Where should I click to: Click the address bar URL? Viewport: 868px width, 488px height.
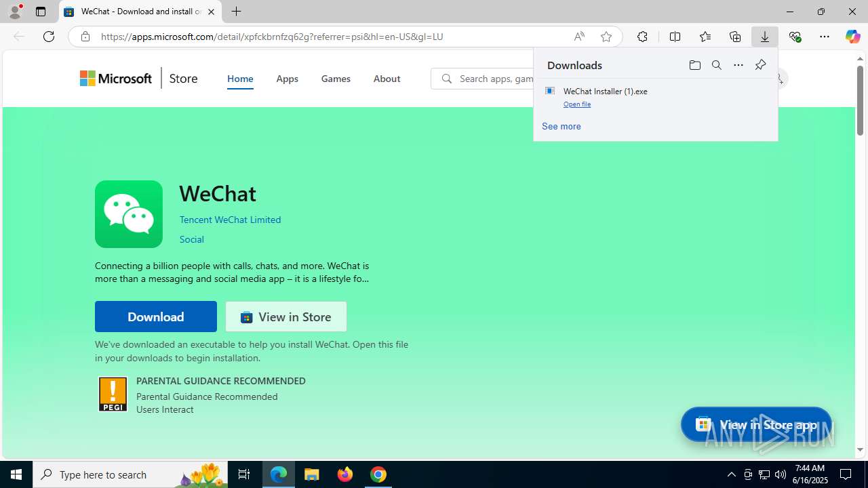(x=272, y=37)
